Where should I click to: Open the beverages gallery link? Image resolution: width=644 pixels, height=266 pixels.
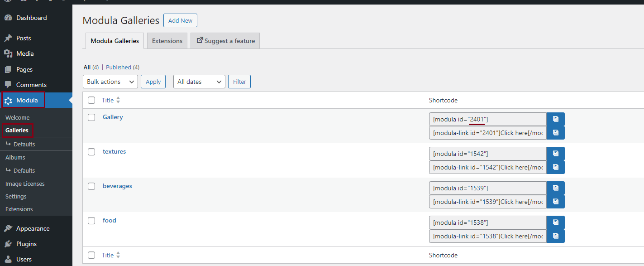click(117, 186)
